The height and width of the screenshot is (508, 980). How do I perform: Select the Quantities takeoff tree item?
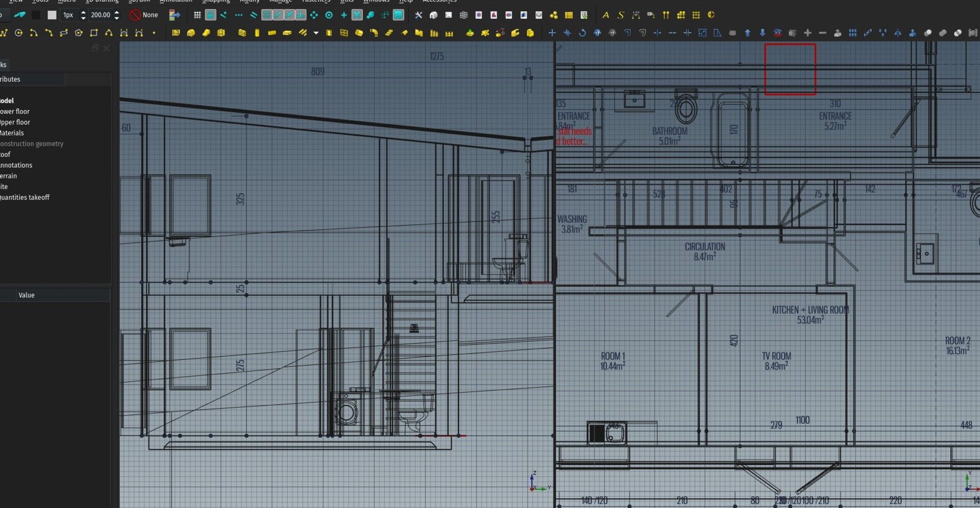[24, 197]
